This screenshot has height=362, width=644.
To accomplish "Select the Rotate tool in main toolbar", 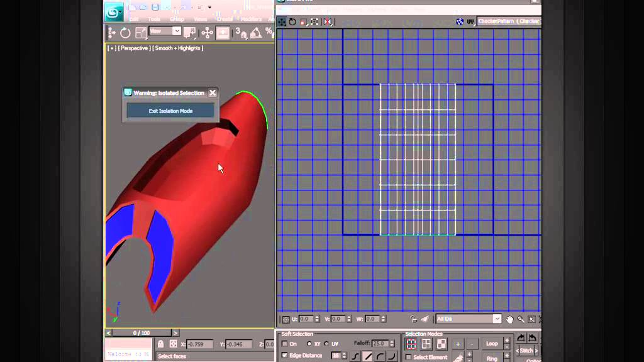I will click(x=125, y=33).
